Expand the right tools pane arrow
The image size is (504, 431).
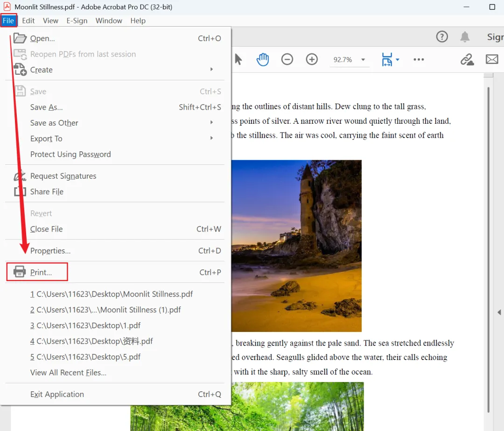point(499,312)
